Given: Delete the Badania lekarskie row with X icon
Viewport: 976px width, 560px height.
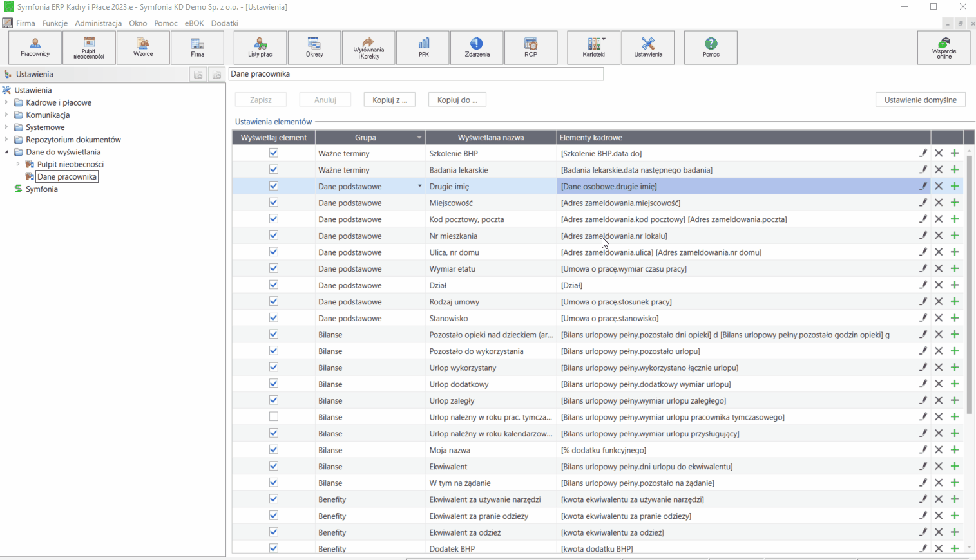Looking at the screenshot, I should click(x=939, y=170).
